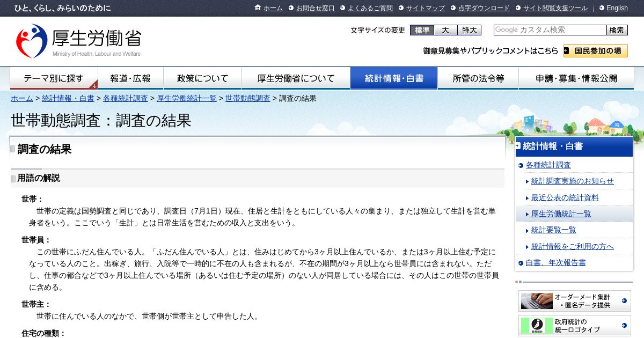
Task: Set text size to 標準
Action: 422,30
